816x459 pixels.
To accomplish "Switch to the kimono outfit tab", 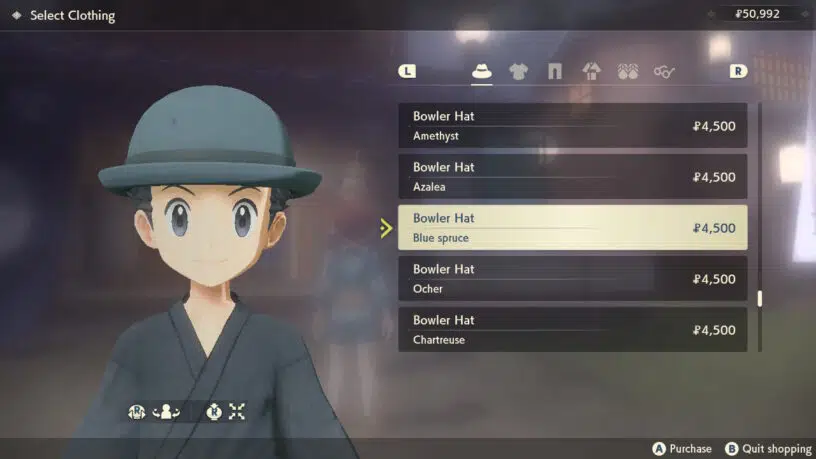I will click(591, 71).
